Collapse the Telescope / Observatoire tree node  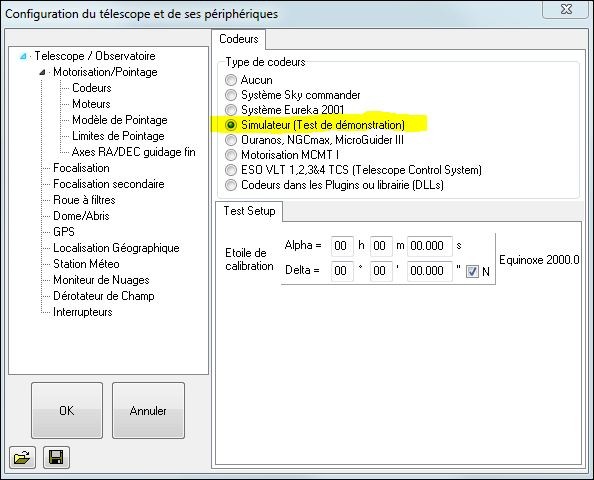(x=23, y=56)
